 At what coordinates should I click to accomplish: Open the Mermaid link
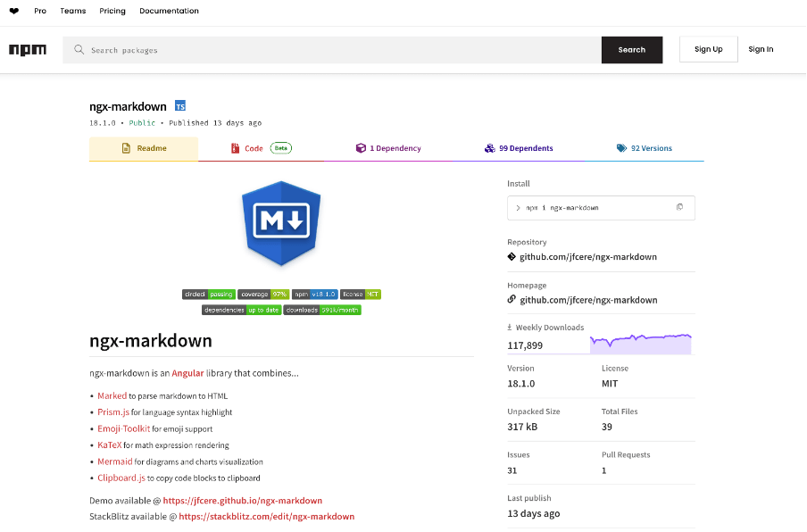click(x=115, y=461)
